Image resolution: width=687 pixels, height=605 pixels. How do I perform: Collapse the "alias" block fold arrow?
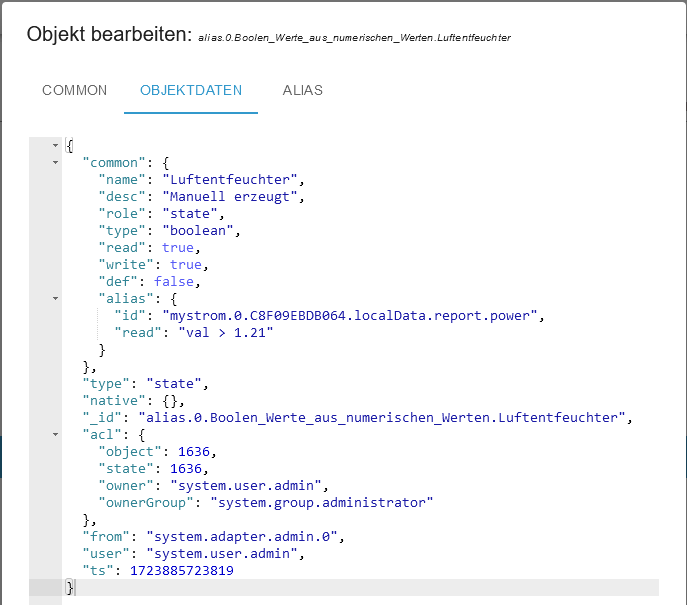click(x=56, y=298)
